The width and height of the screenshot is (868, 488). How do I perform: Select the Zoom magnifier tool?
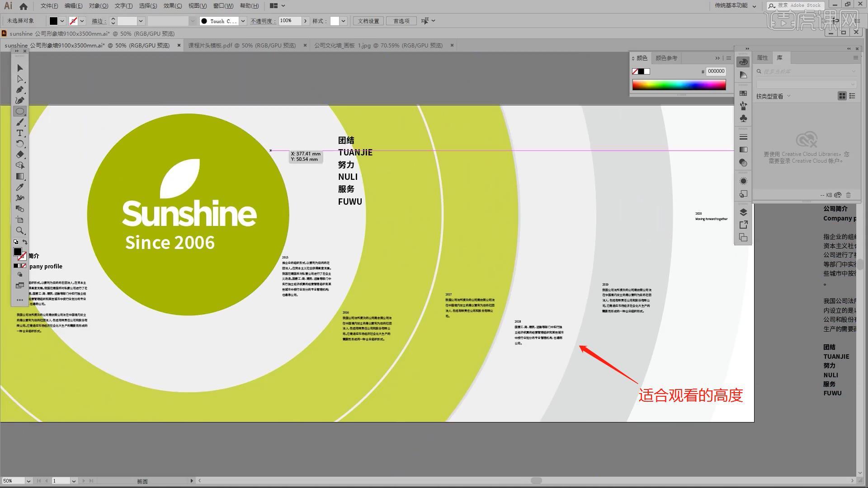coord(20,230)
